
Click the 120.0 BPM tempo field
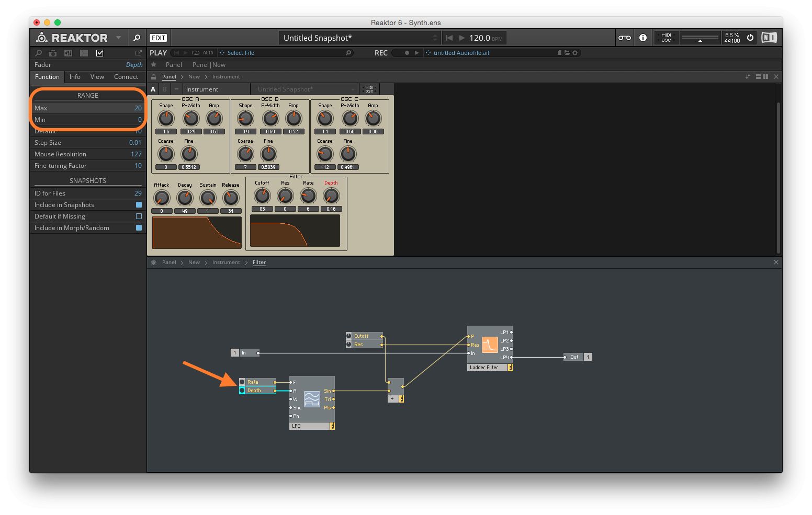click(486, 38)
